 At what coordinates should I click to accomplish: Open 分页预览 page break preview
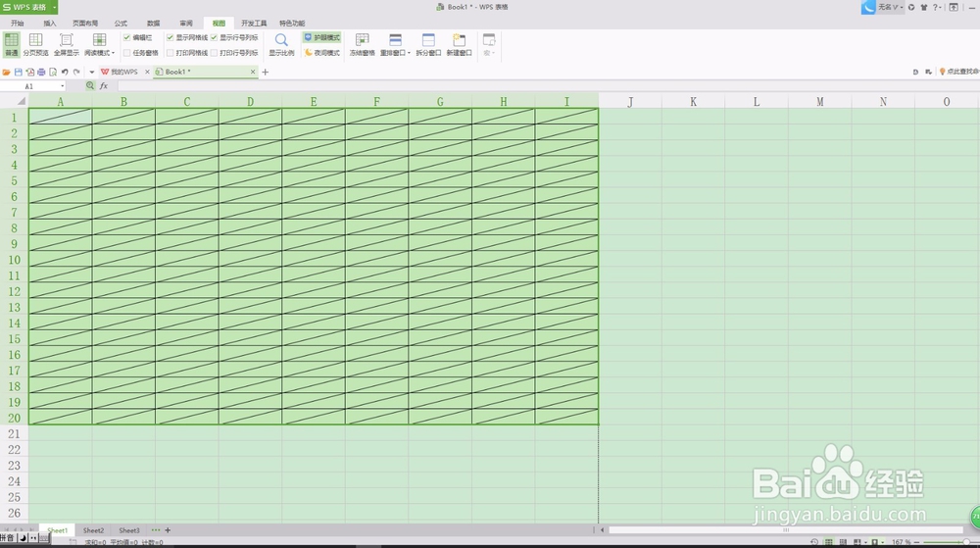tap(35, 44)
